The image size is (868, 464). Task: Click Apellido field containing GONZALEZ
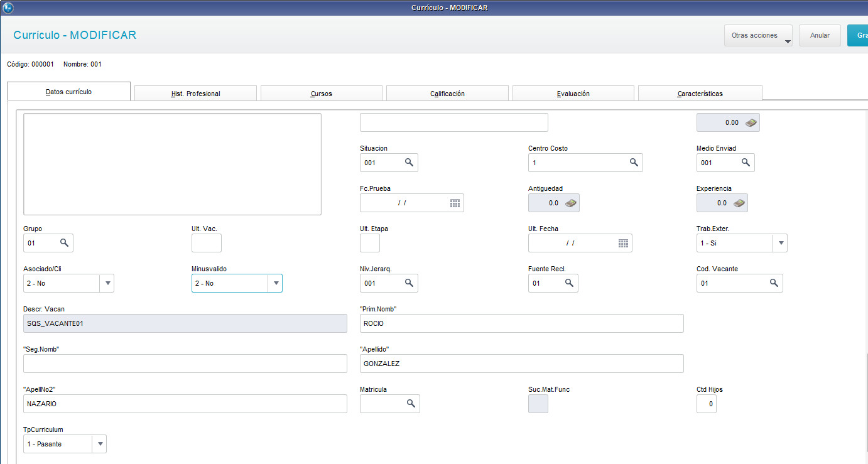coord(521,364)
